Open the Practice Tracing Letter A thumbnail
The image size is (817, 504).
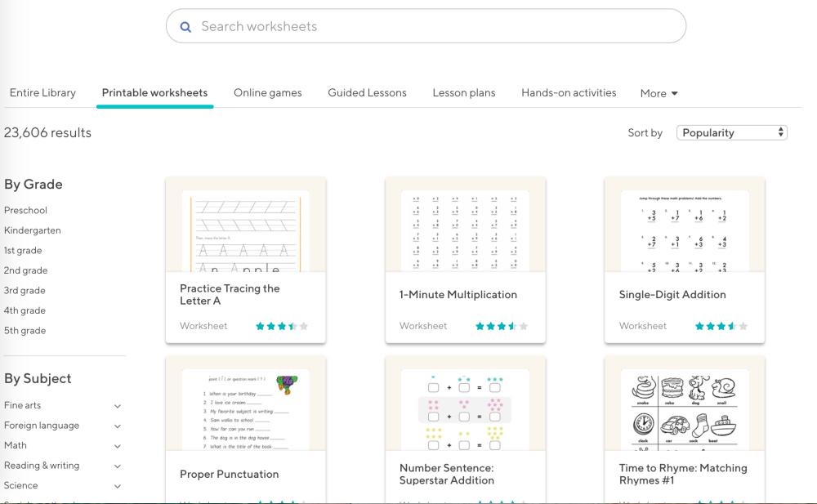(246, 232)
